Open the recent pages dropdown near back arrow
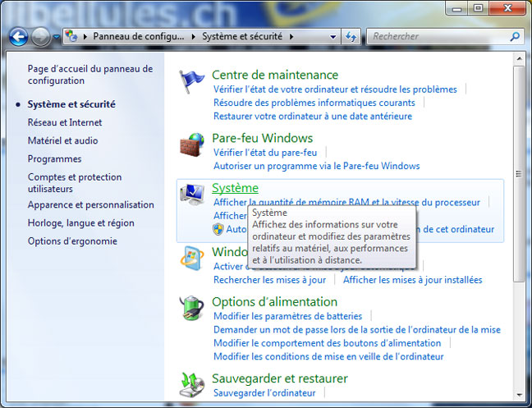 pos(57,37)
